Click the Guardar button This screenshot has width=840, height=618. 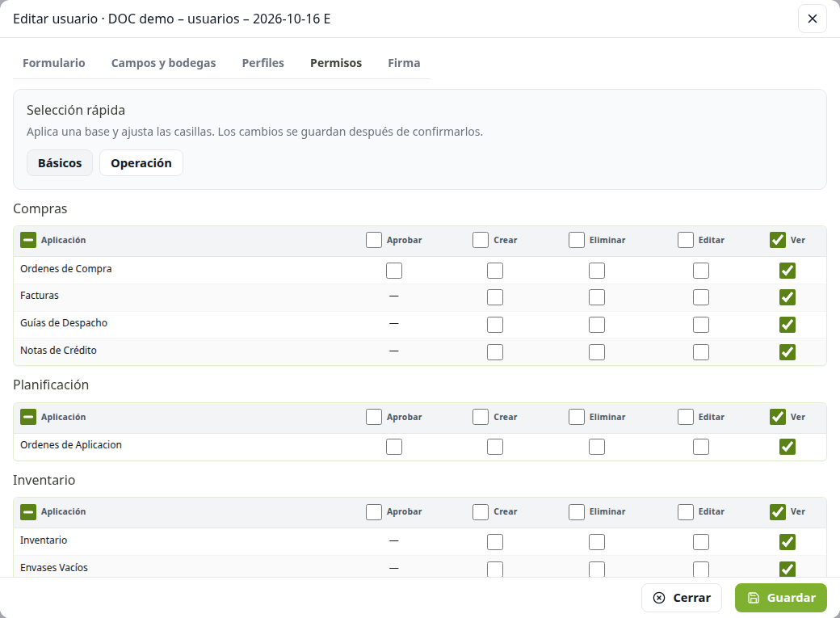click(x=780, y=598)
